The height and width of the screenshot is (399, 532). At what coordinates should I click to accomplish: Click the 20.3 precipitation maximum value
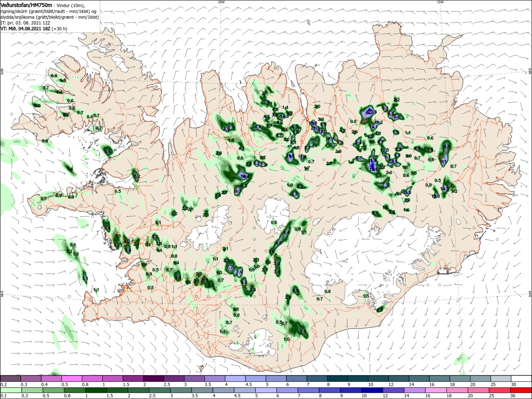tap(372, 112)
